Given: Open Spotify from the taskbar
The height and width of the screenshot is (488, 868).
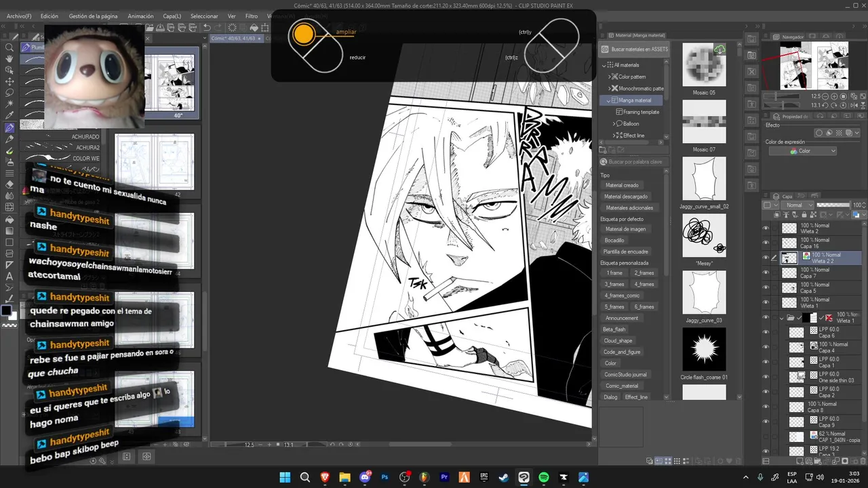Looking at the screenshot, I should (x=543, y=477).
